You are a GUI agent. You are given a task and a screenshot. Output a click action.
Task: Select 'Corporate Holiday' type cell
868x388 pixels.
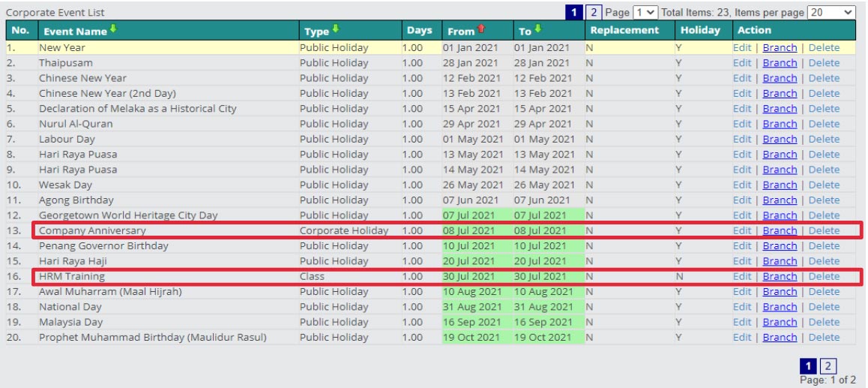click(344, 230)
